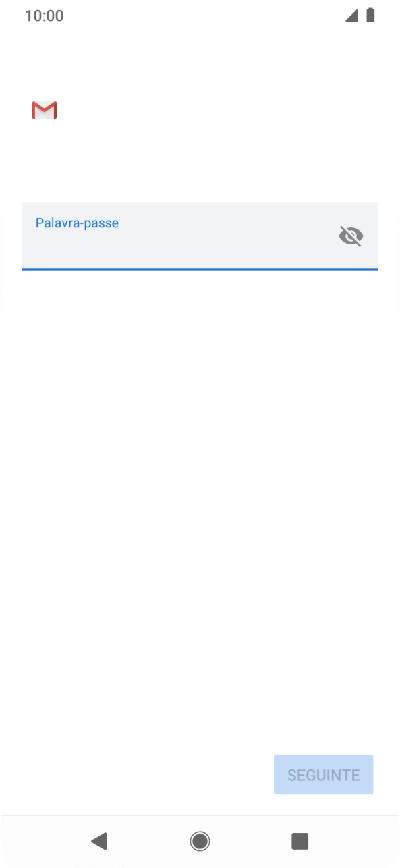Focus the Palavra-passe input field

pos(200,236)
